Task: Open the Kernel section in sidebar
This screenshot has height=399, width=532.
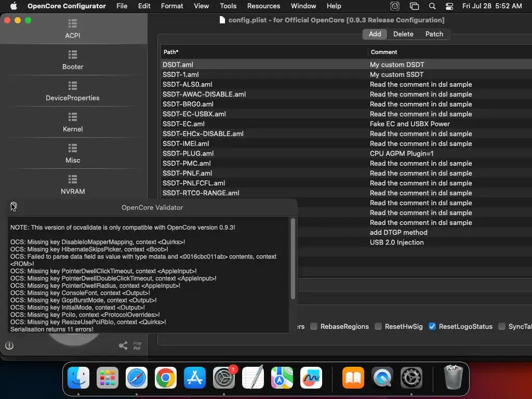Action: click(73, 123)
